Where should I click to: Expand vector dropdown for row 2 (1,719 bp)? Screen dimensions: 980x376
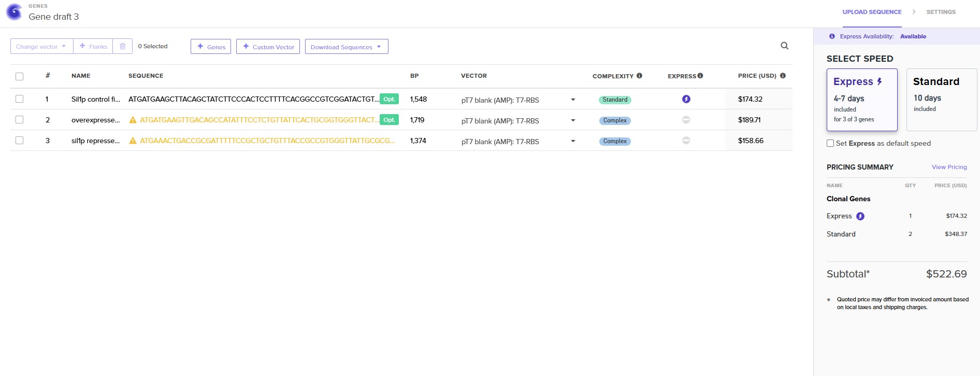573,120
